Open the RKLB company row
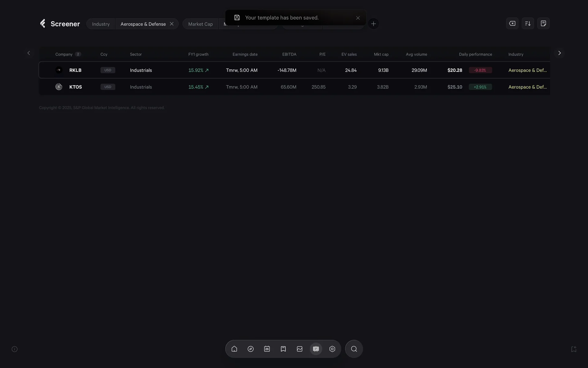The image size is (588, 368). tap(75, 70)
